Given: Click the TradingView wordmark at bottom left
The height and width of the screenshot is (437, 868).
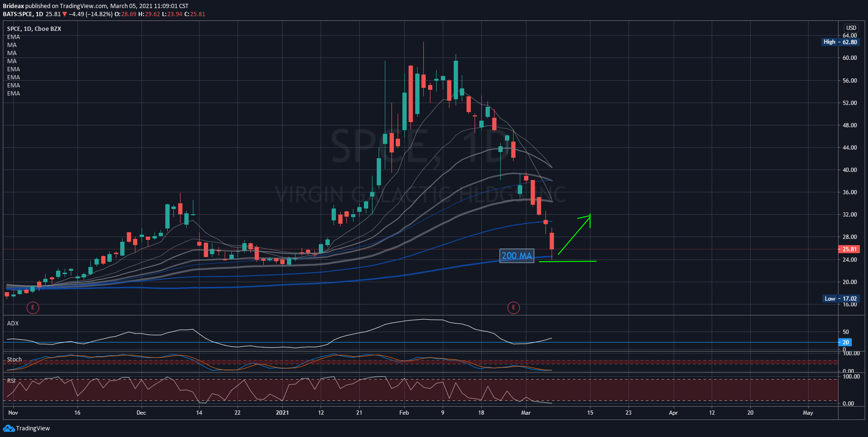Looking at the screenshot, I should (33, 428).
